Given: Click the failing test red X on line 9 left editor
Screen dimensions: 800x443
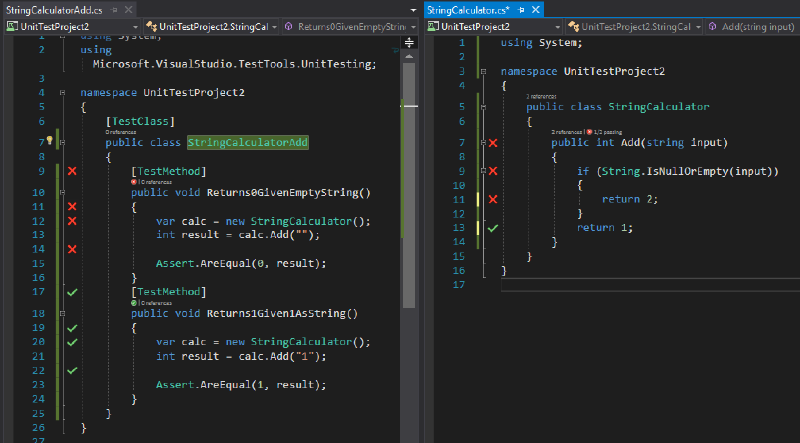Looking at the screenshot, I should [72, 171].
